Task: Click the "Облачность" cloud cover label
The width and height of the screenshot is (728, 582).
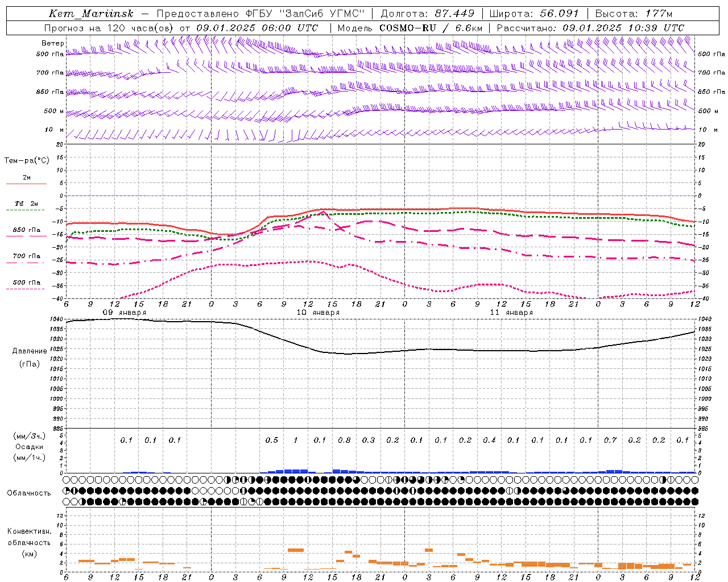Action: pyautogui.click(x=29, y=493)
